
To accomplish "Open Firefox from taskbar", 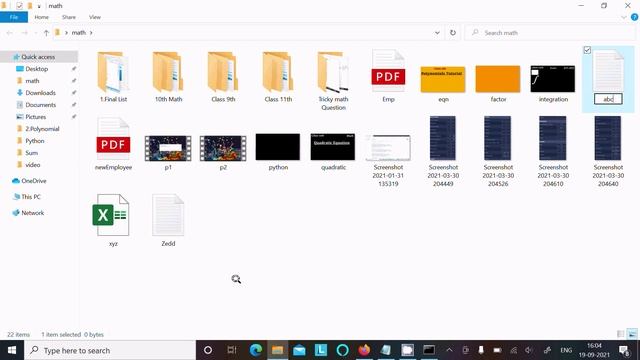I will [x=364, y=350].
